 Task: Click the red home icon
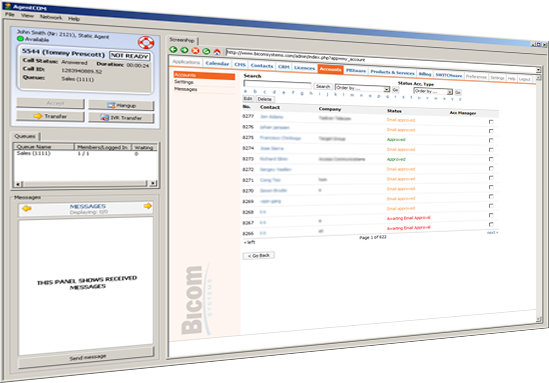point(217,52)
